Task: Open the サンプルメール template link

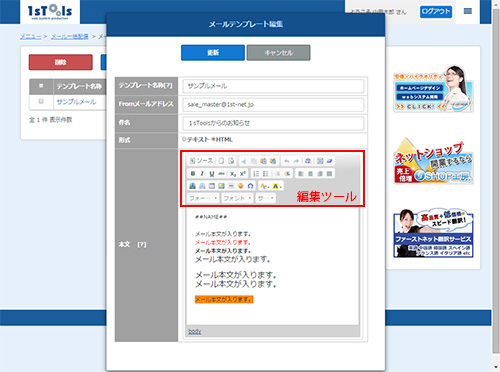Action: coord(76,102)
